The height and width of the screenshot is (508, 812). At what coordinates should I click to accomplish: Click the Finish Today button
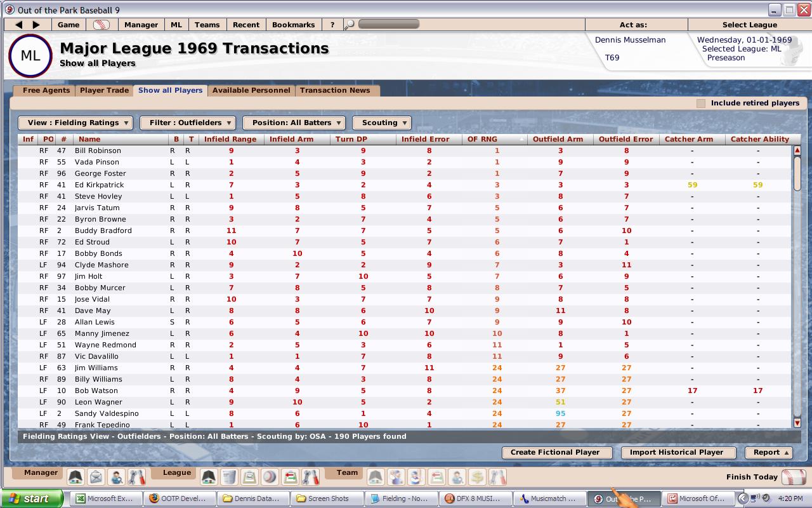click(766, 477)
